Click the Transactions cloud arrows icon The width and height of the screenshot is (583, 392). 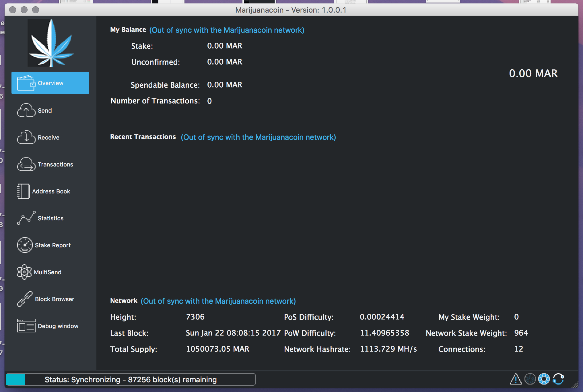(x=26, y=164)
